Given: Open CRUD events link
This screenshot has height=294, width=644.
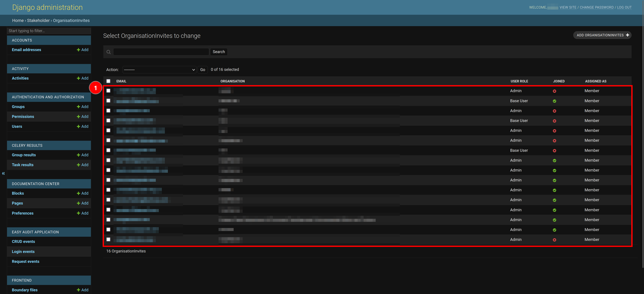Looking at the screenshot, I should pos(23,242).
